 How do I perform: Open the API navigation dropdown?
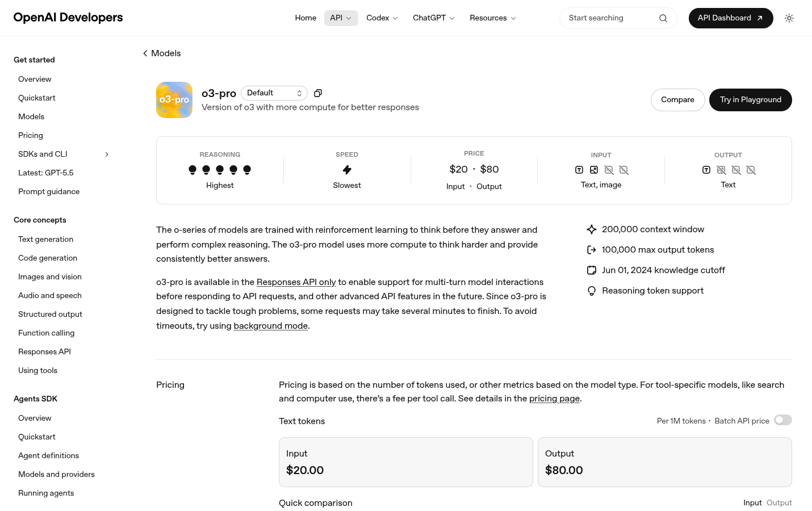341,18
